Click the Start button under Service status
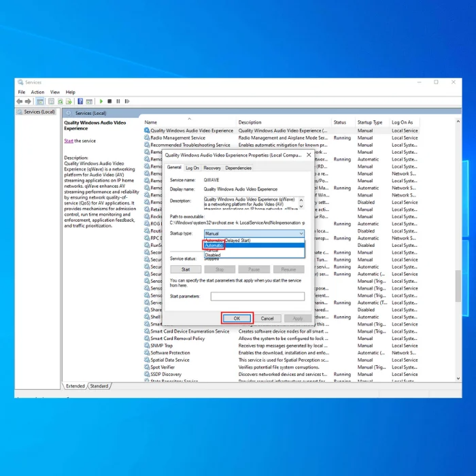 [x=186, y=269]
